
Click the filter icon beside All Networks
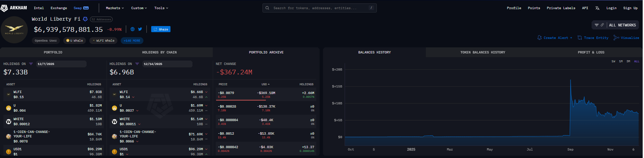[597, 25]
